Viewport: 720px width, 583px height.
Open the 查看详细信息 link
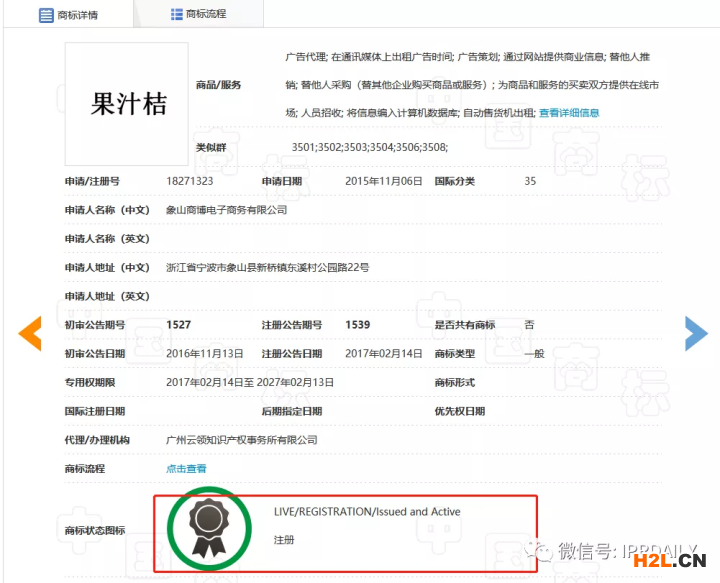[x=569, y=113]
